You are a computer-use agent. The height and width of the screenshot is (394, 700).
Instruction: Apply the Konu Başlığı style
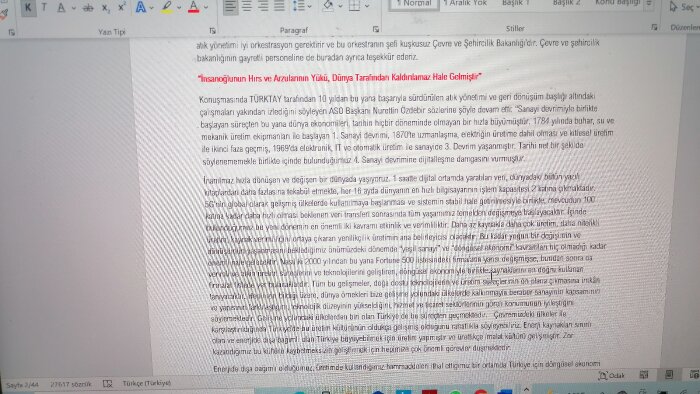point(618,4)
